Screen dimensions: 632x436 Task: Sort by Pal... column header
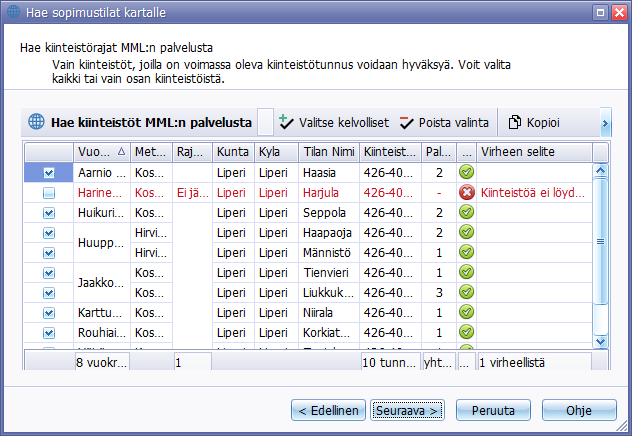point(439,152)
